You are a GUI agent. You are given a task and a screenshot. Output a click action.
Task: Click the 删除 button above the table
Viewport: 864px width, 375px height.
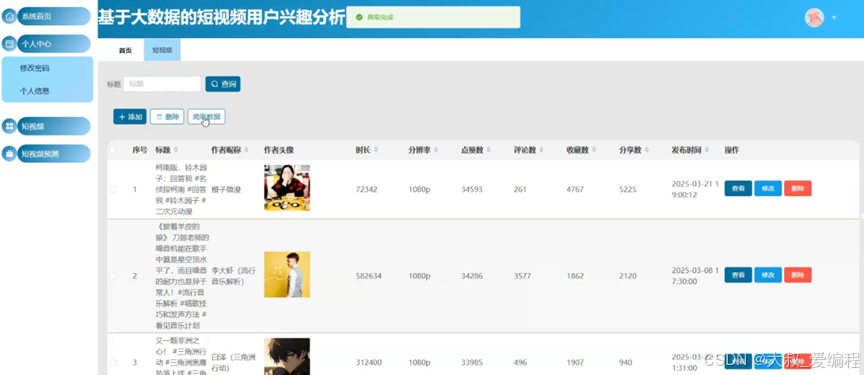click(167, 117)
